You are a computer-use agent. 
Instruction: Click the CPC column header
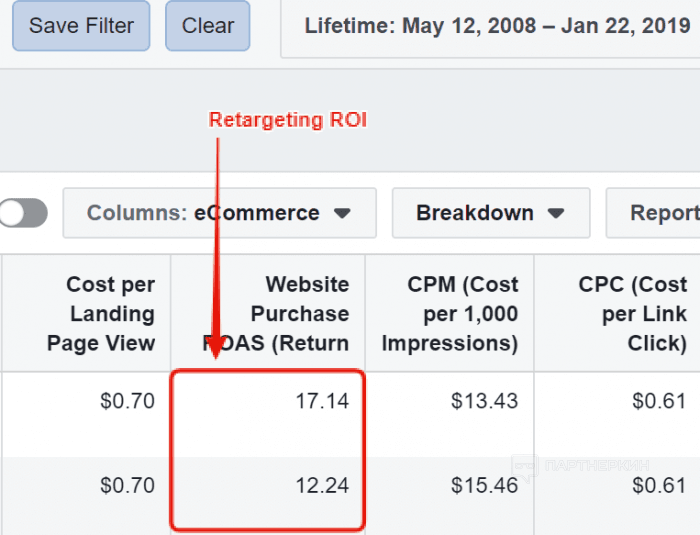click(x=632, y=314)
